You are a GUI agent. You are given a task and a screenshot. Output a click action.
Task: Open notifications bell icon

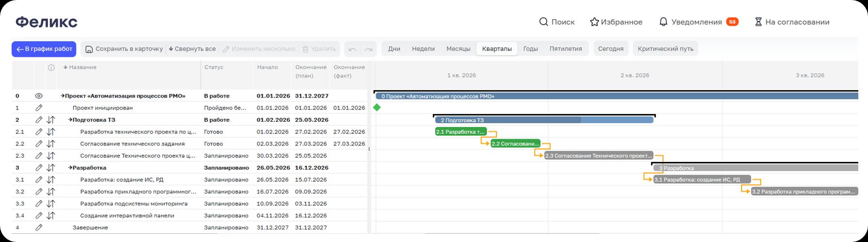click(x=663, y=22)
